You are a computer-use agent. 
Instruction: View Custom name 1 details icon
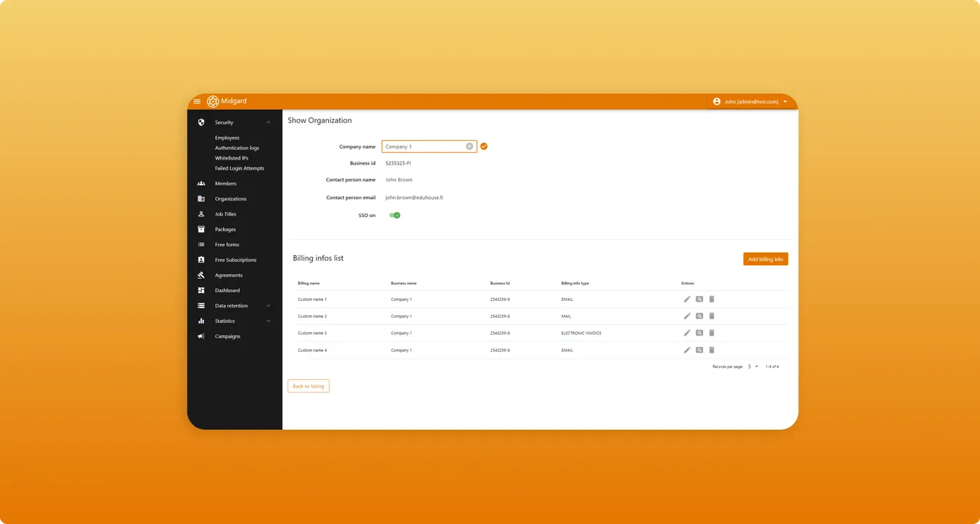coord(699,299)
